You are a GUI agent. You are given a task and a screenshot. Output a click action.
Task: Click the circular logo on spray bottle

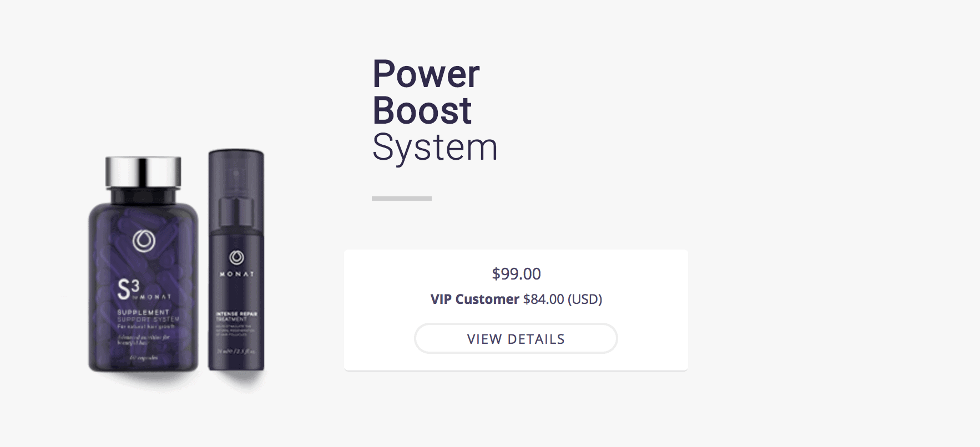[236, 257]
